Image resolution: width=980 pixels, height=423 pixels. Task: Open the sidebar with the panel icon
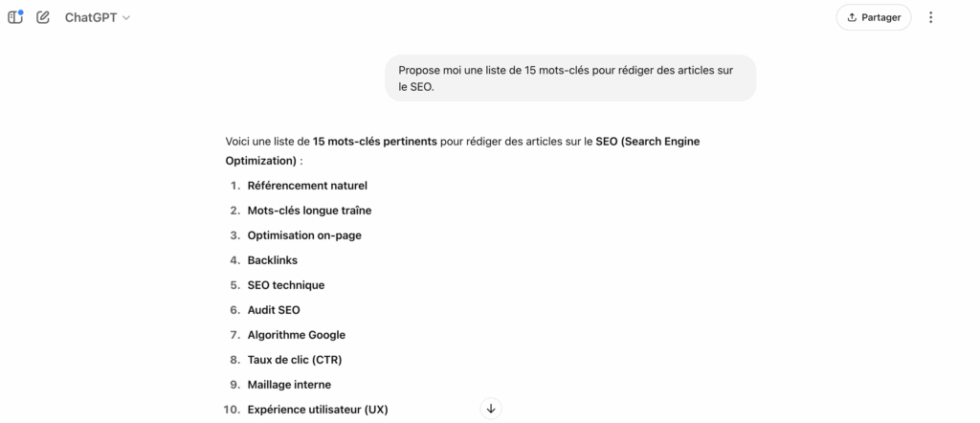coord(15,17)
